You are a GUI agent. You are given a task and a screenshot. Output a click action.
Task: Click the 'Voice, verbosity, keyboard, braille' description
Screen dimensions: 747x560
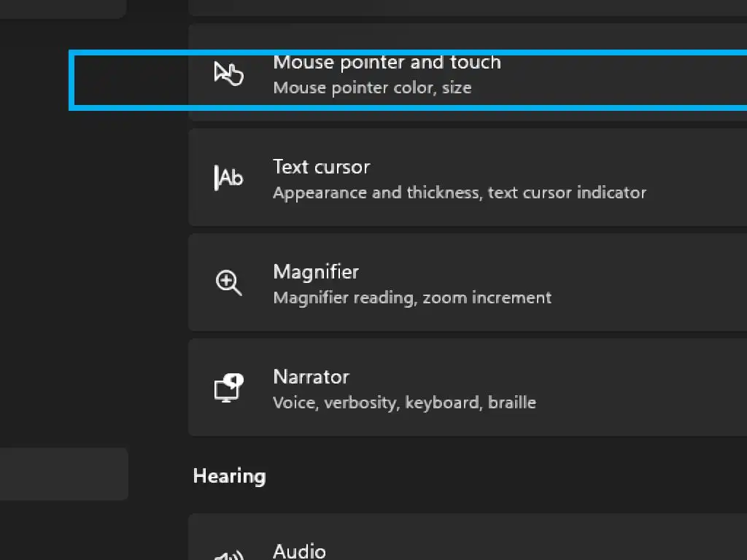(404, 403)
